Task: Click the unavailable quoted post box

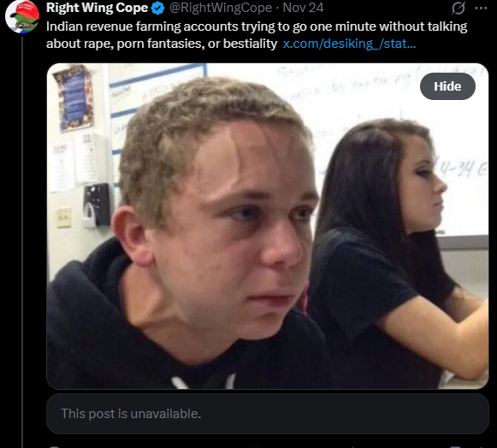Action: 268,414
